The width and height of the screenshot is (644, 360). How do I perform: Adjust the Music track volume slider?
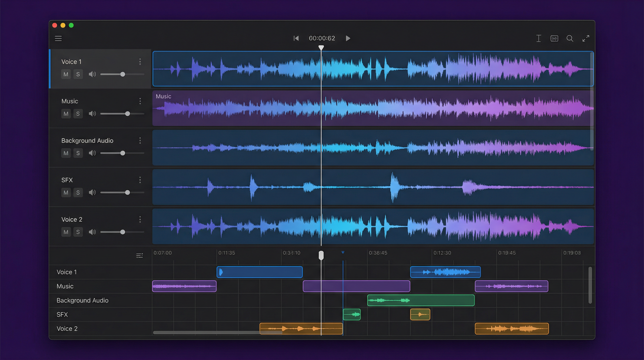point(128,113)
